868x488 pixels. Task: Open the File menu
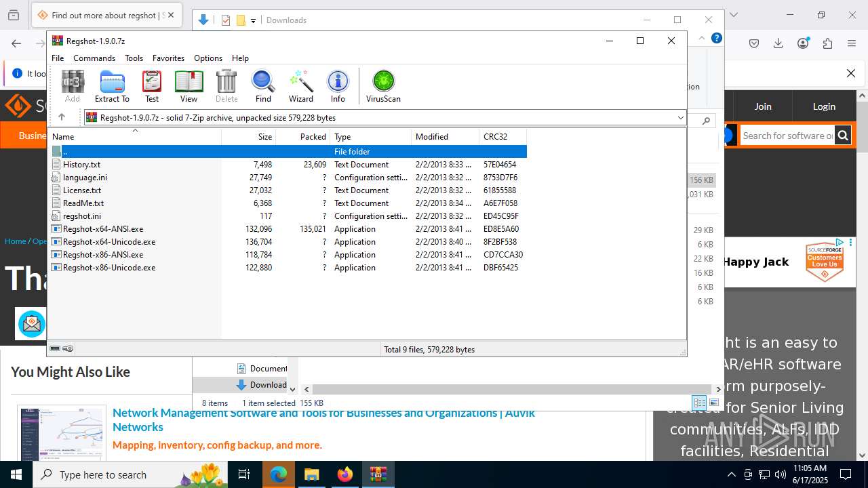(58, 58)
